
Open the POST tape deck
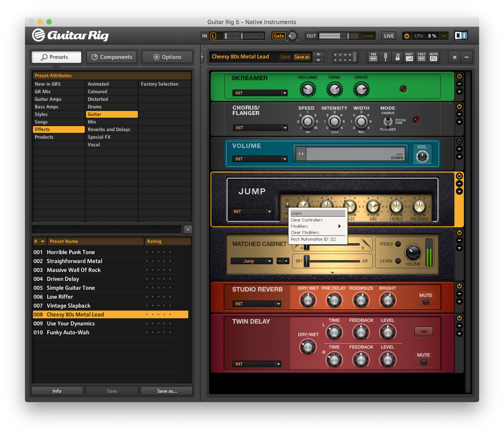coord(421,57)
